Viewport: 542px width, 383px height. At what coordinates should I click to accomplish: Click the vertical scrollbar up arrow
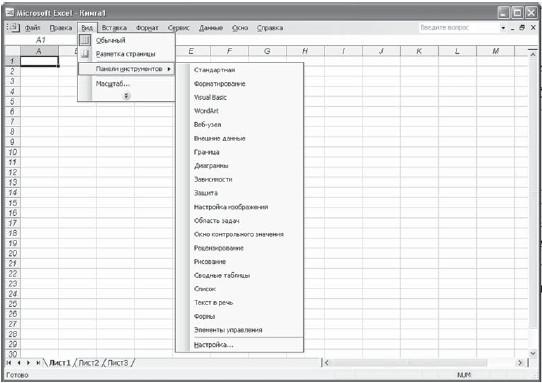click(x=533, y=55)
